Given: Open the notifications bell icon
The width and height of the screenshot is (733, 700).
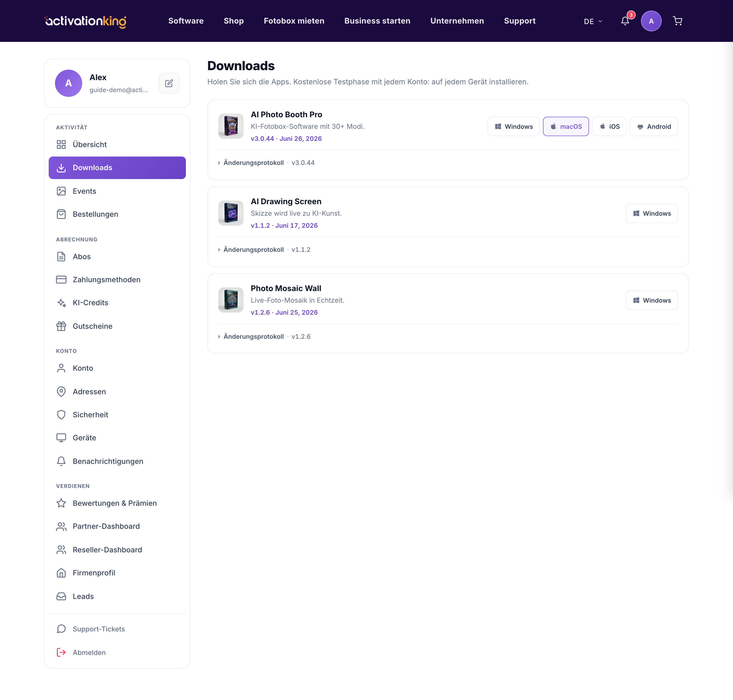Looking at the screenshot, I should pos(625,21).
